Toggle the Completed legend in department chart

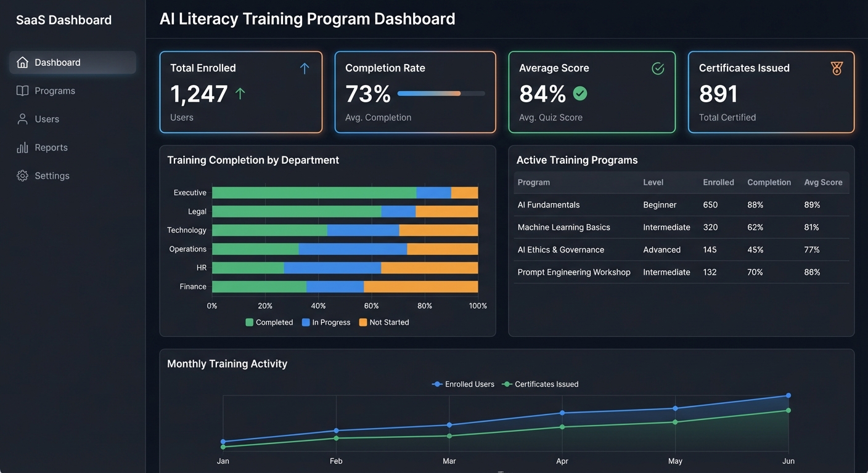[x=269, y=322]
